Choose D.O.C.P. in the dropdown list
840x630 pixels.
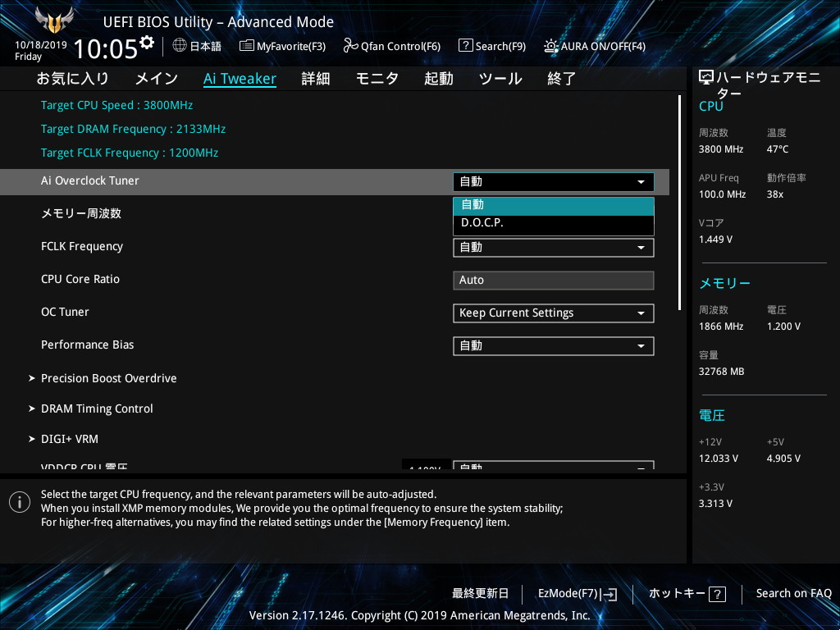tap(554, 223)
